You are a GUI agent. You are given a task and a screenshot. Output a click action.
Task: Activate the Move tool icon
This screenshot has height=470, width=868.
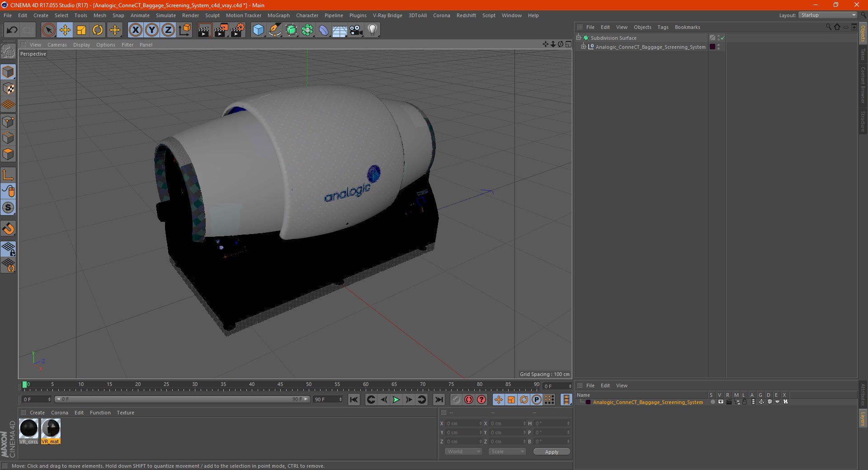coord(65,30)
